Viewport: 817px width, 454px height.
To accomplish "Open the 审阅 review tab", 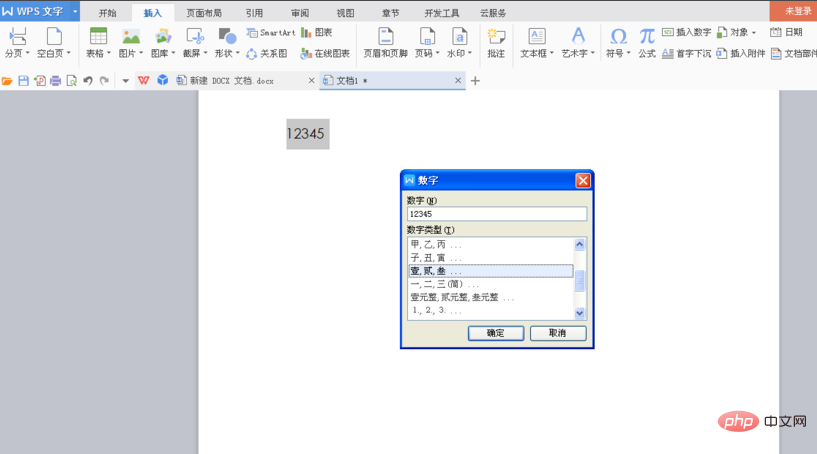I will click(300, 13).
